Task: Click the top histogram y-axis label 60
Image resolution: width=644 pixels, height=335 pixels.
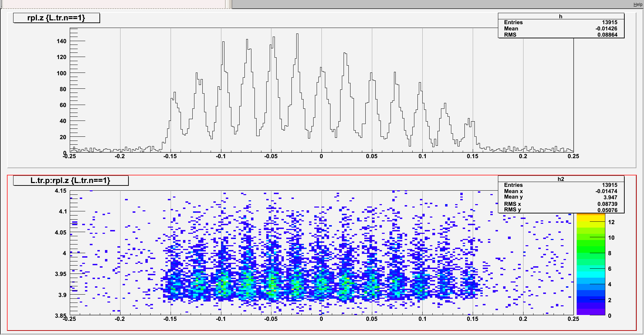Action: pyautogui.click(x=63, y=105)
